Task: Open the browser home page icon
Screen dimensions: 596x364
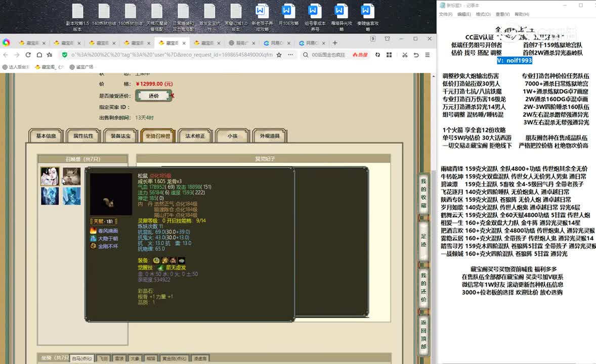Action: click(x=39, y=55)
